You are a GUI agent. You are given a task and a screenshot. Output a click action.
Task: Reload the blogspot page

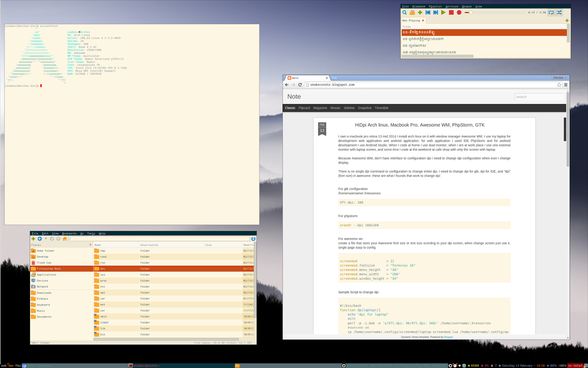[300, 85]
